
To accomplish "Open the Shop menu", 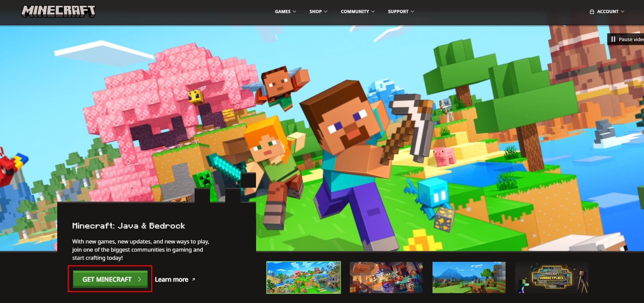I will [318, 12].
